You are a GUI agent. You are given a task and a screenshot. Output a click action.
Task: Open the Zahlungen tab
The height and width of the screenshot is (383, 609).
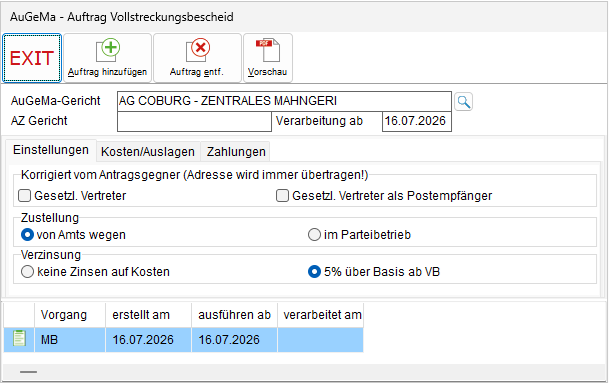[x=236, y=151]
